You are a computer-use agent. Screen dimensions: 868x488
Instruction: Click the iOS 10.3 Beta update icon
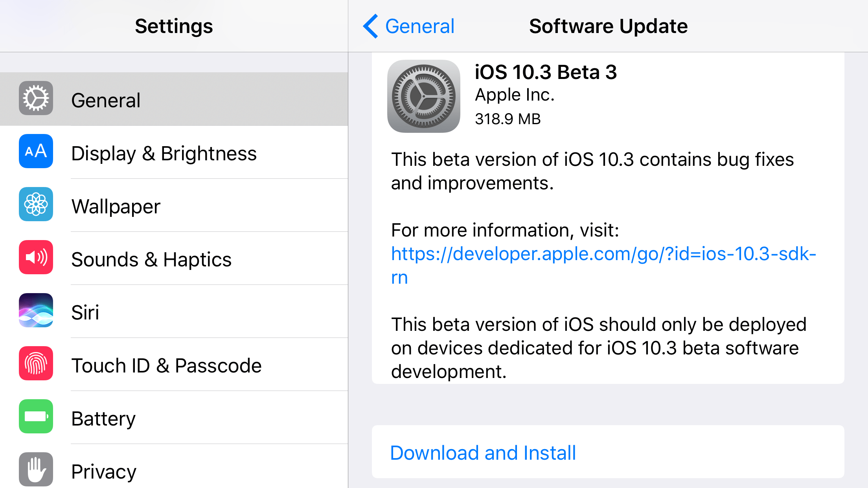tap(423, 97)
